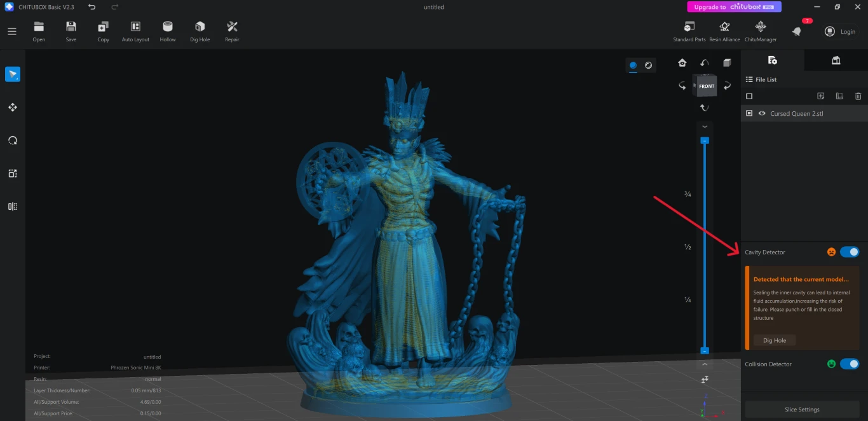Click the Phrozen Sonic Mini 8K printer value
The width and height of the screenshot is (868, 421).
point(136,368)
